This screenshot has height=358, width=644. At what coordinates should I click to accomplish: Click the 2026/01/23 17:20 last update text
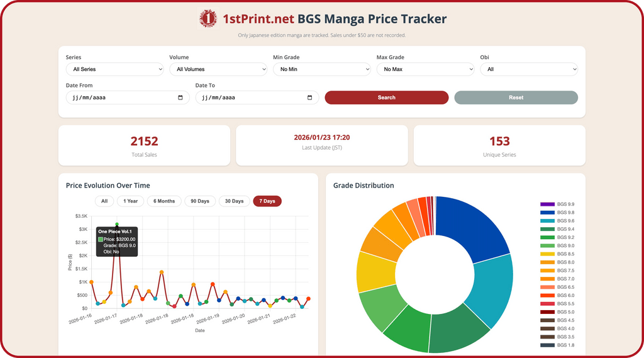coord(322,137)
